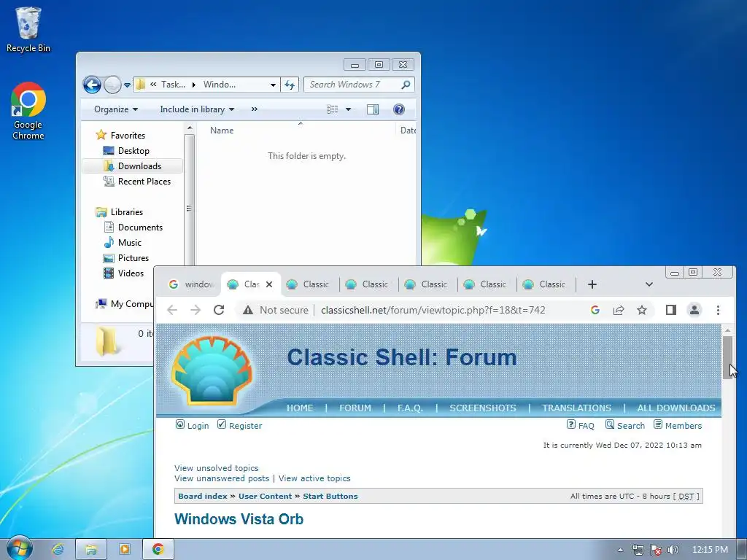The width and height of the screenshot is (747, 560).
Task: Show more Explorer toolbar commands chevron
Action: click(x=255, y=109)
